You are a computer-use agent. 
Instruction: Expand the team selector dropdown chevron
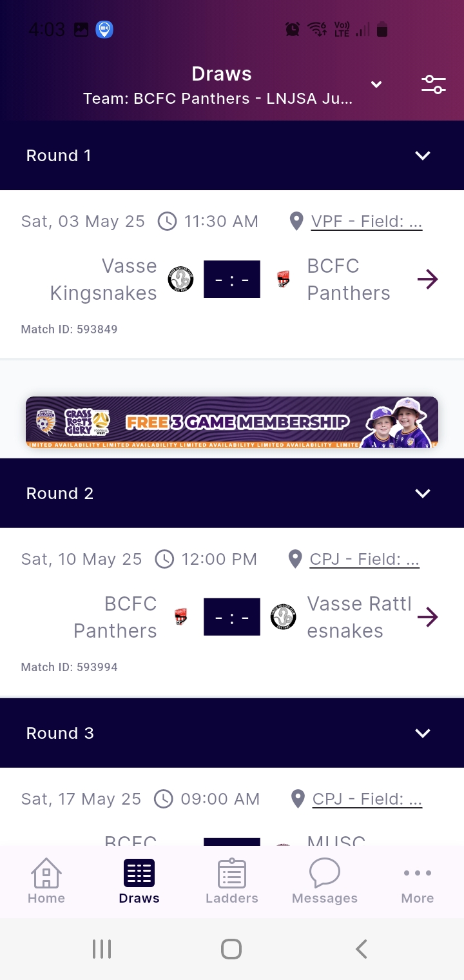(376, 84)
